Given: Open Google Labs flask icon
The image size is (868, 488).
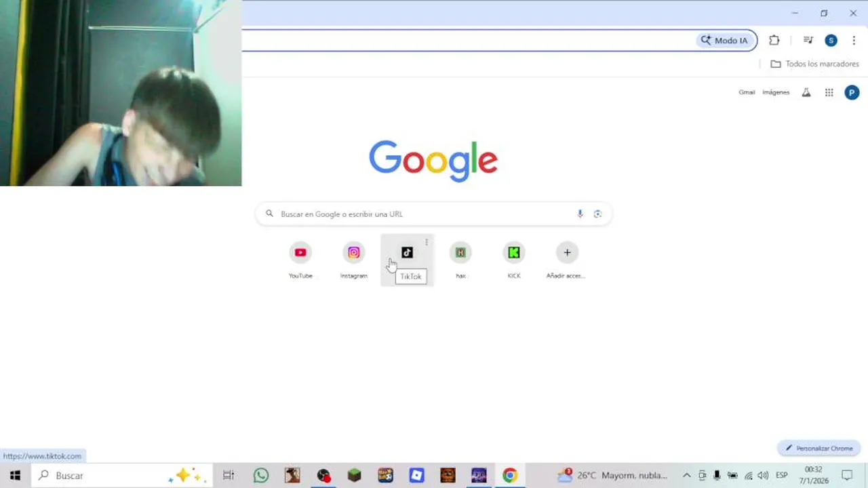Looking at the screenshot, I should (806, 92).
